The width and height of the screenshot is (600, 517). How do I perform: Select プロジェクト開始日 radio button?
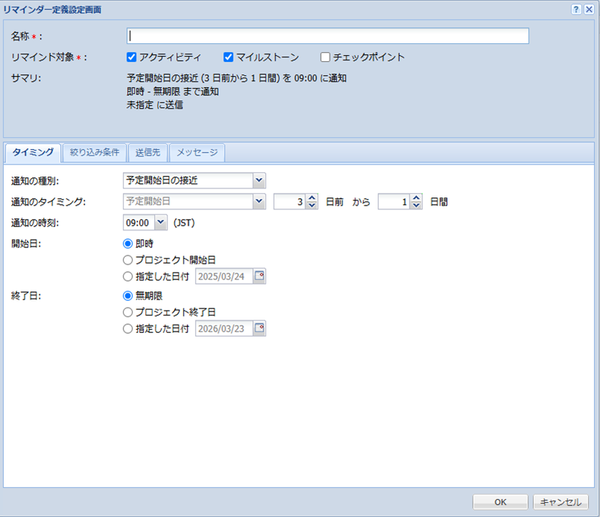coord(127,259)
